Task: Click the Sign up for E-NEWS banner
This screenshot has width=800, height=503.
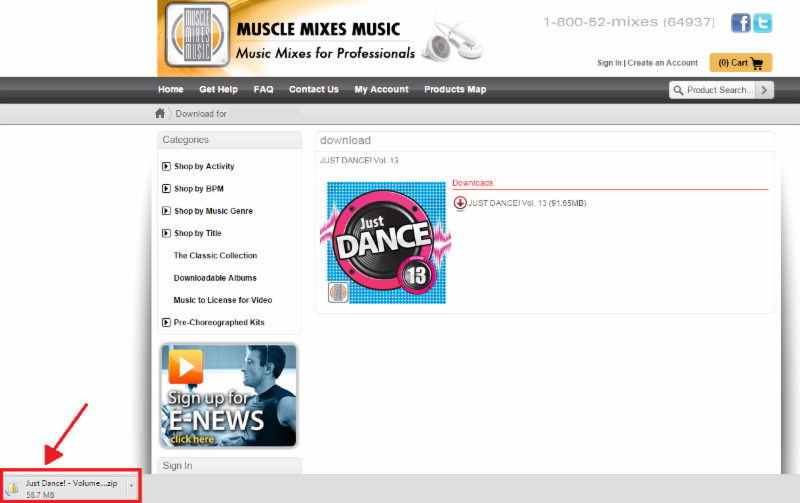Action: pos(229,396)
